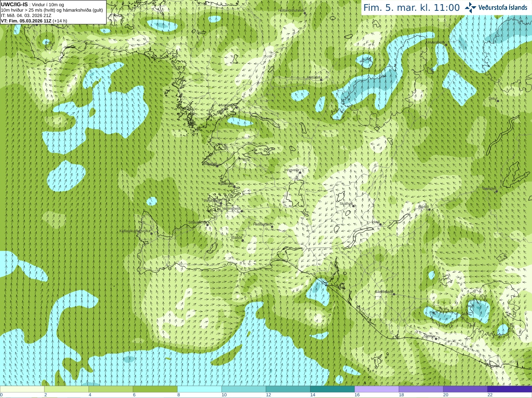Click the 'Fim. 5. mar. kl. 11:00' timestamp
Viewport: 532px width, 398px height.
(x=411, y=8)
